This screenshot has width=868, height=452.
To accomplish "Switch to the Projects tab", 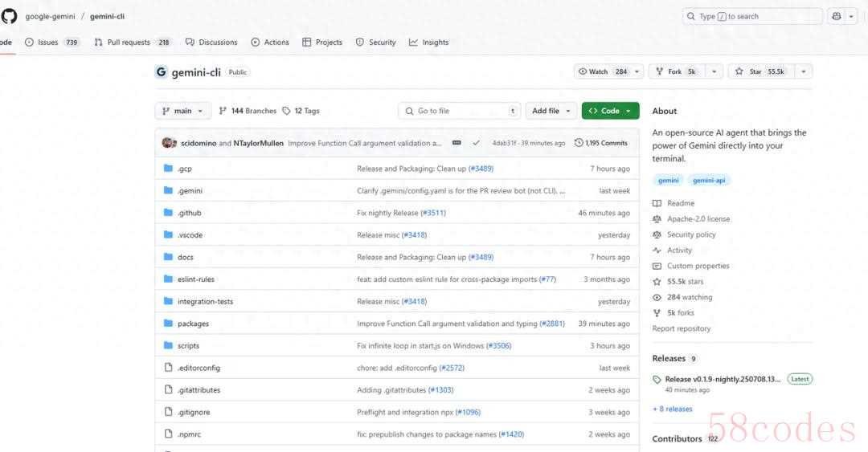I will point(322,42).
